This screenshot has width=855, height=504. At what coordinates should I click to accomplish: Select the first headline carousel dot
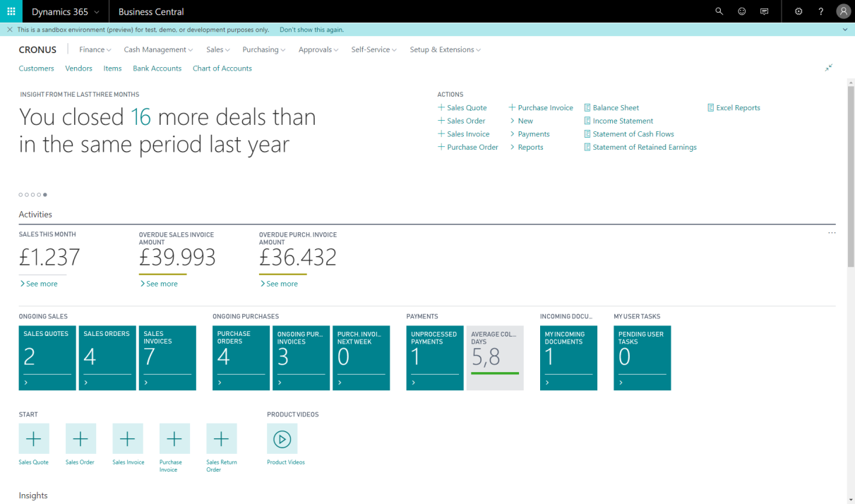click(x=20, y=195)
